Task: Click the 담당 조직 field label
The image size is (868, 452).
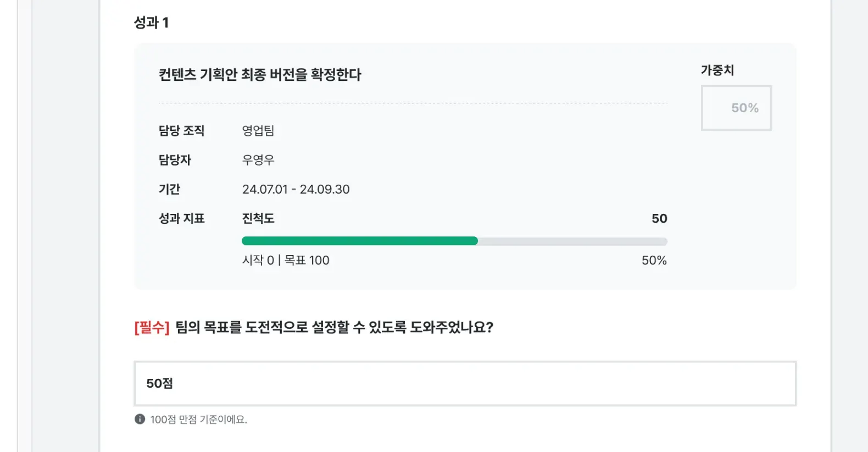Action: (181, 130)
